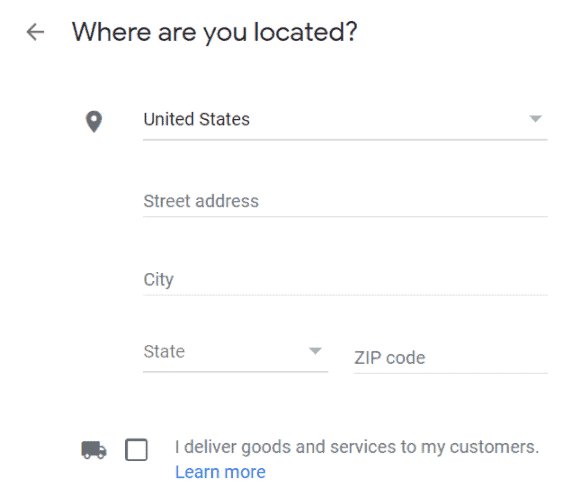
Task: Open the State selector label
Action: pyautogui.click(x=164, y=351)
